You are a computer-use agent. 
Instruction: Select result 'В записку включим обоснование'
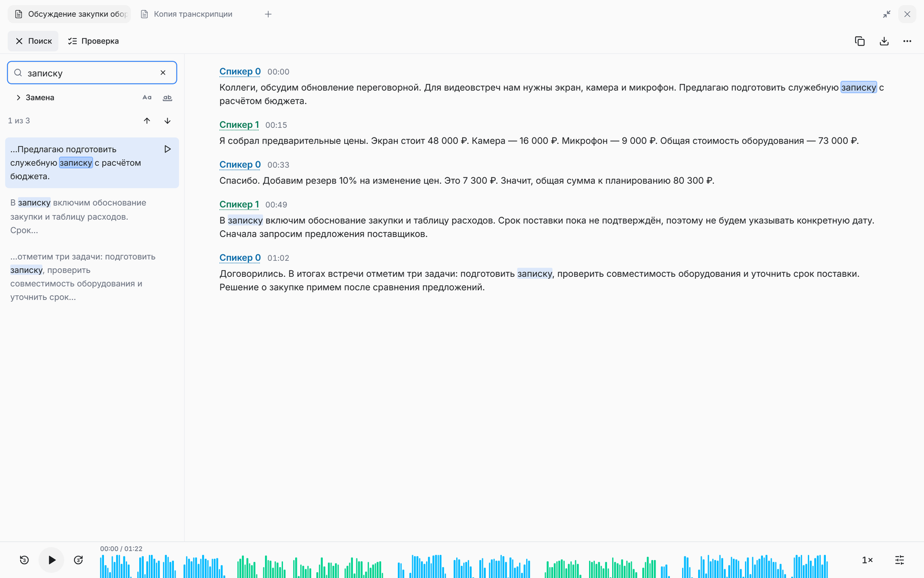click(x=92, y=217)
